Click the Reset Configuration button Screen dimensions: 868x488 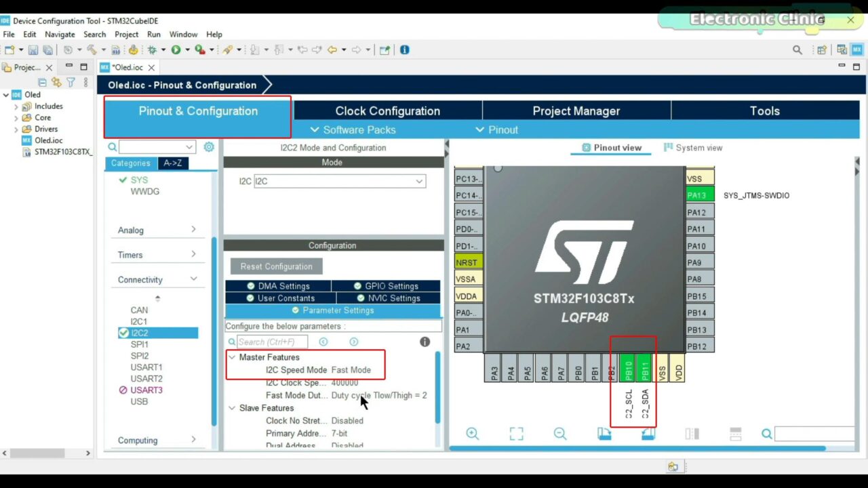tap(276, 266)
